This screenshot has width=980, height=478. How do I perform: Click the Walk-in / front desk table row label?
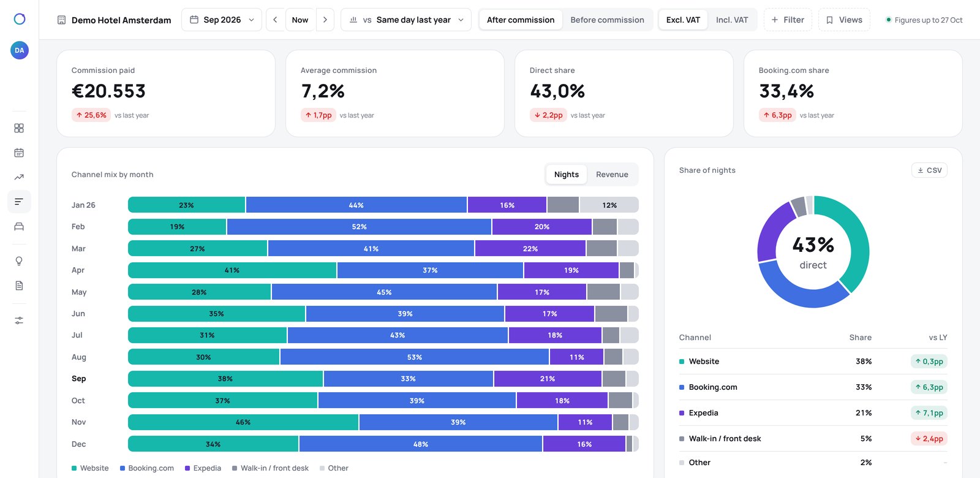point(725,439)
